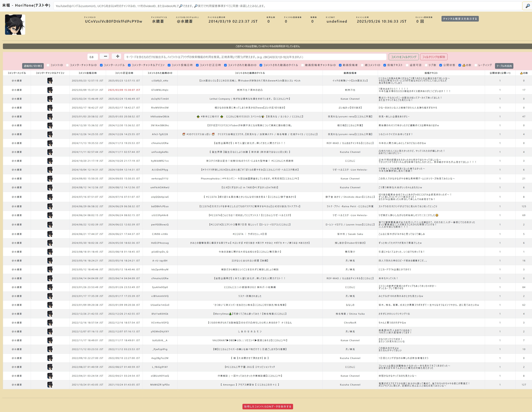Image resolution: width=532 pixels, height=412 pixels.
Task: Click the 米堀 - HoriYone(テスト中) site title
Action: point(26,5)
